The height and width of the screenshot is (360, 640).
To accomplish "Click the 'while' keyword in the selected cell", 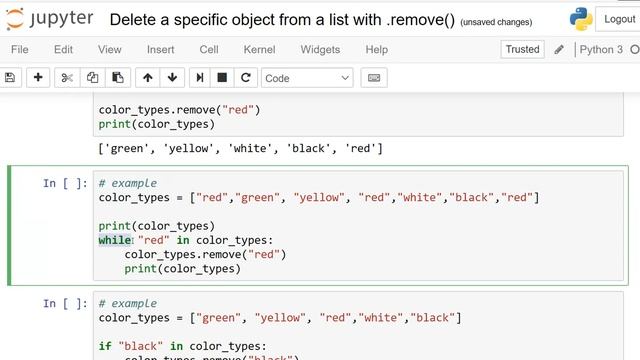I will 115,240.
